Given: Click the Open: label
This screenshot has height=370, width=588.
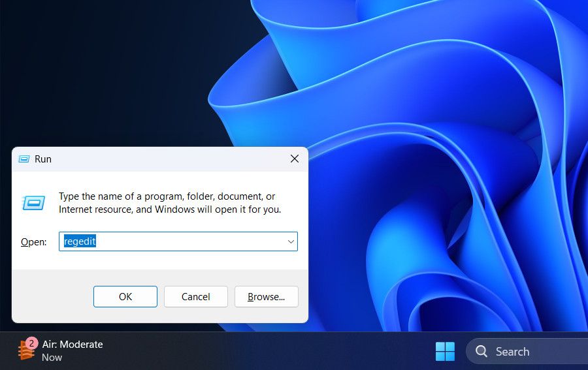Looking at the screenshot, I should coord(33,242).
